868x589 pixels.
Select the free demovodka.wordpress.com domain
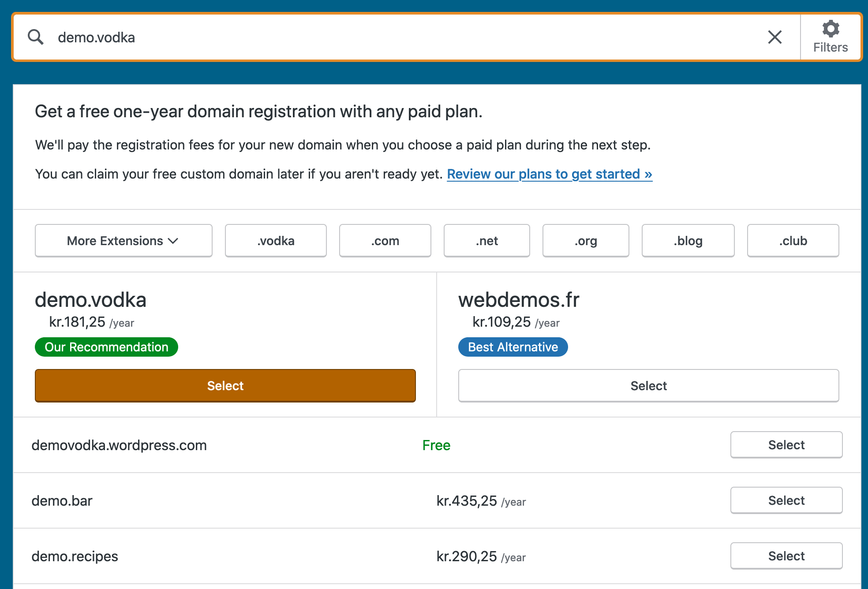tap(786, 445)
